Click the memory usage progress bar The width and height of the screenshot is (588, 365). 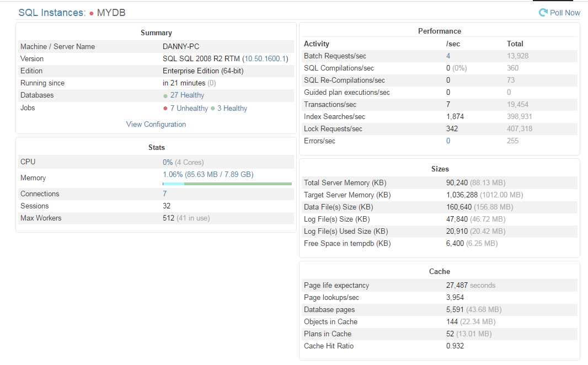(x=227, y=184)
